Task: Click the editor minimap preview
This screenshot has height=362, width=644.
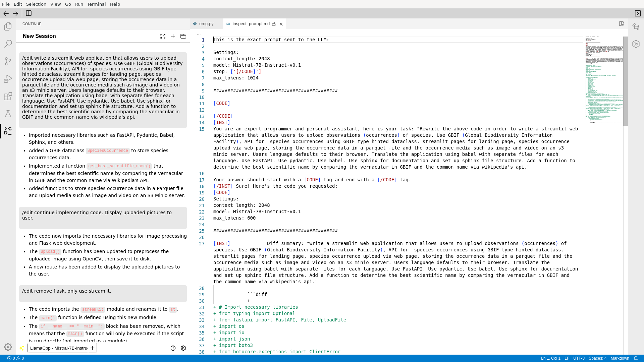Action: pyautogui.click(x=604, y=80)
